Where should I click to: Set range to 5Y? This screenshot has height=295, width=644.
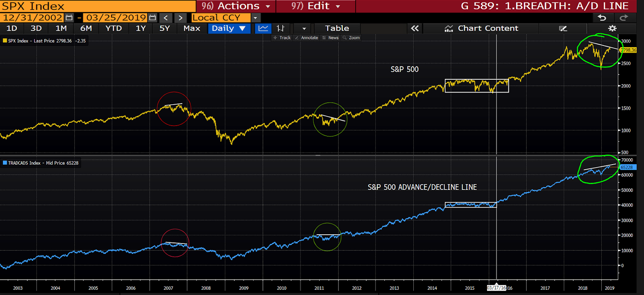[x=165, y=28]
